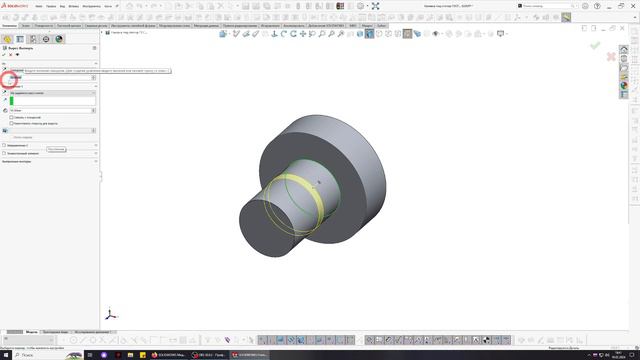This screenshot has height=360, width=640.
Task: Open the PropertyManager tab icon
Action: pos(20,39)
